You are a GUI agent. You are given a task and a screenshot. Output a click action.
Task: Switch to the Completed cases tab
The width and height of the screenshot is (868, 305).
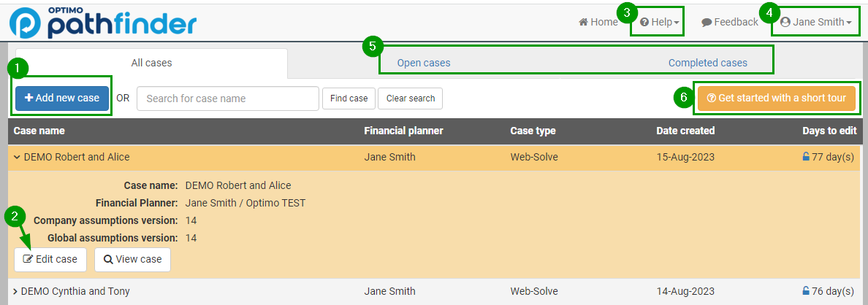707,63
